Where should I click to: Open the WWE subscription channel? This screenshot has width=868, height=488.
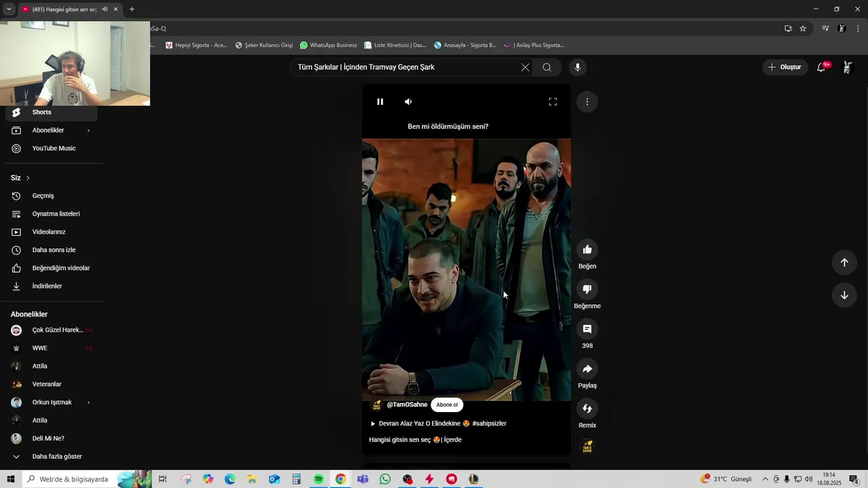click(x=52, y=348)
